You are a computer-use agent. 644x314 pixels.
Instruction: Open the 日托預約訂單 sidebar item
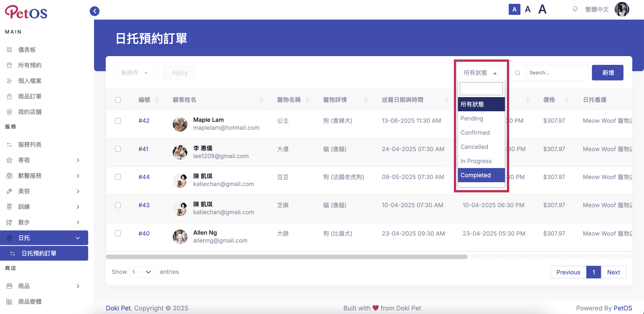click(44, 253)
